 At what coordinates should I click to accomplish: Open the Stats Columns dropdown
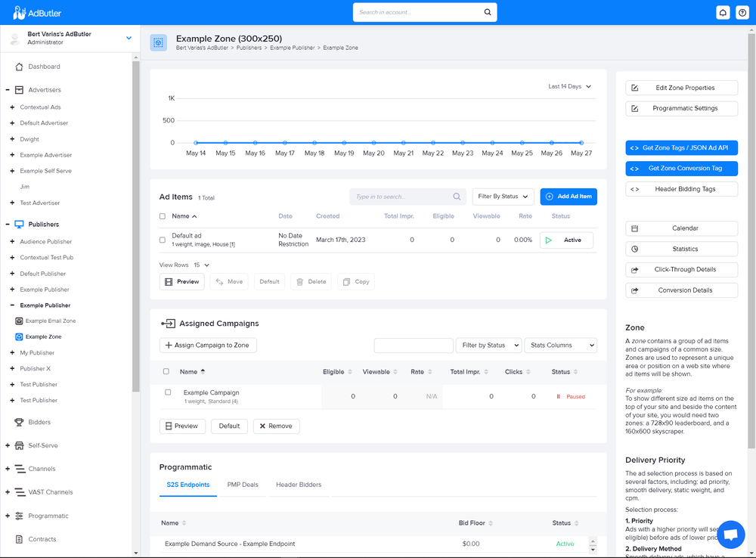[560, 346]
